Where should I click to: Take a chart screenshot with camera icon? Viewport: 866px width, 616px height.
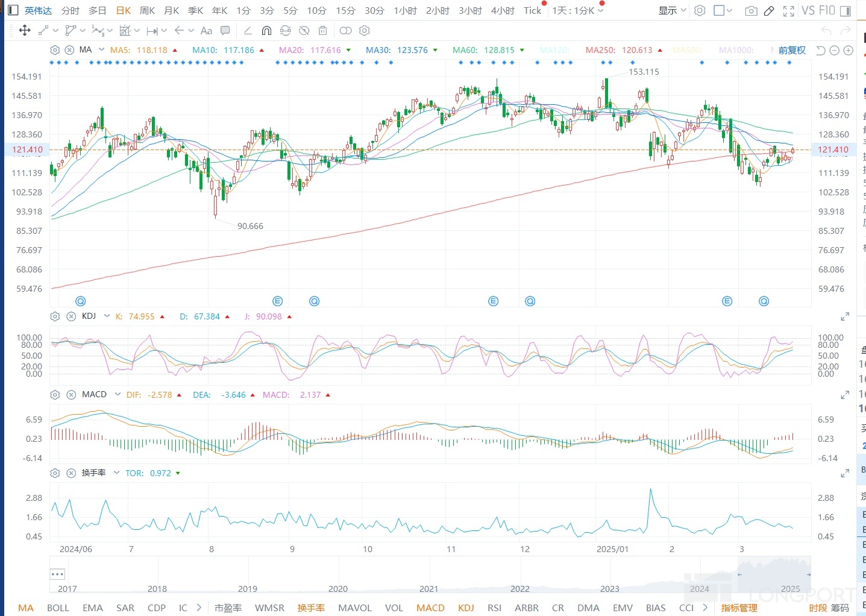tap(751, 11)
